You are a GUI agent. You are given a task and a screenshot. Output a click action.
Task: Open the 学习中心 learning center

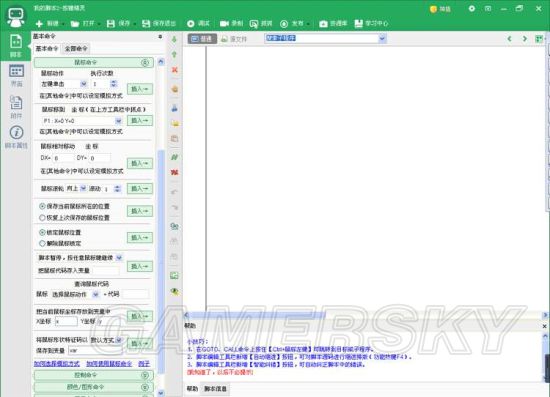tap(371, 23)
